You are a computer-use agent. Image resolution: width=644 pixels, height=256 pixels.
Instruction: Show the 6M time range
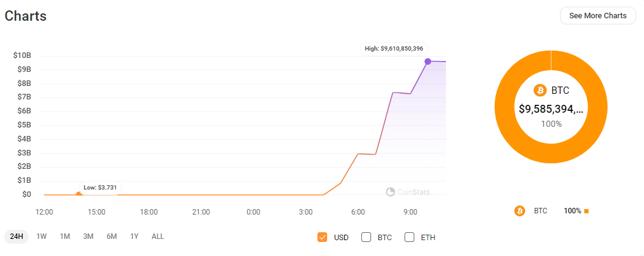click(x=111, y=236)
